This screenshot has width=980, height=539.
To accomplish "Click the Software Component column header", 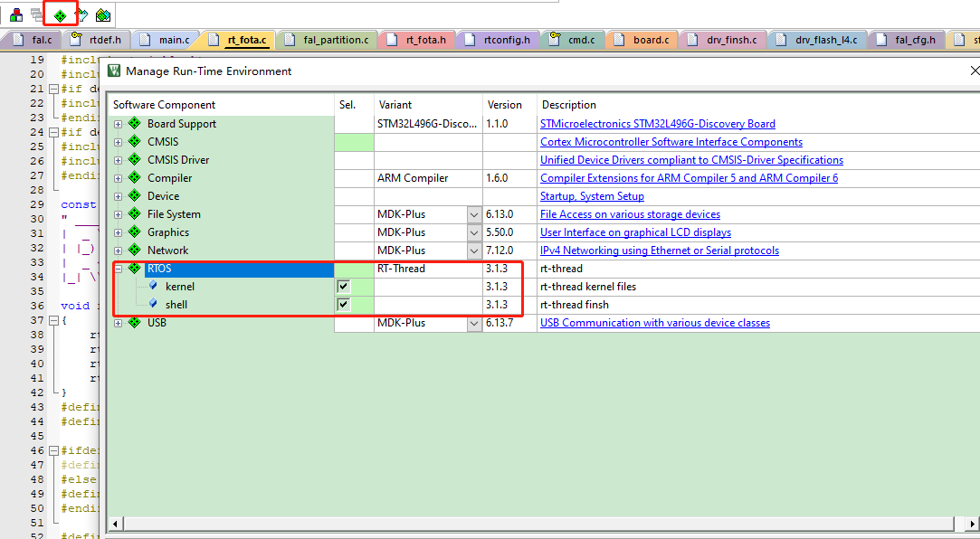I will (x=222, y=104).
